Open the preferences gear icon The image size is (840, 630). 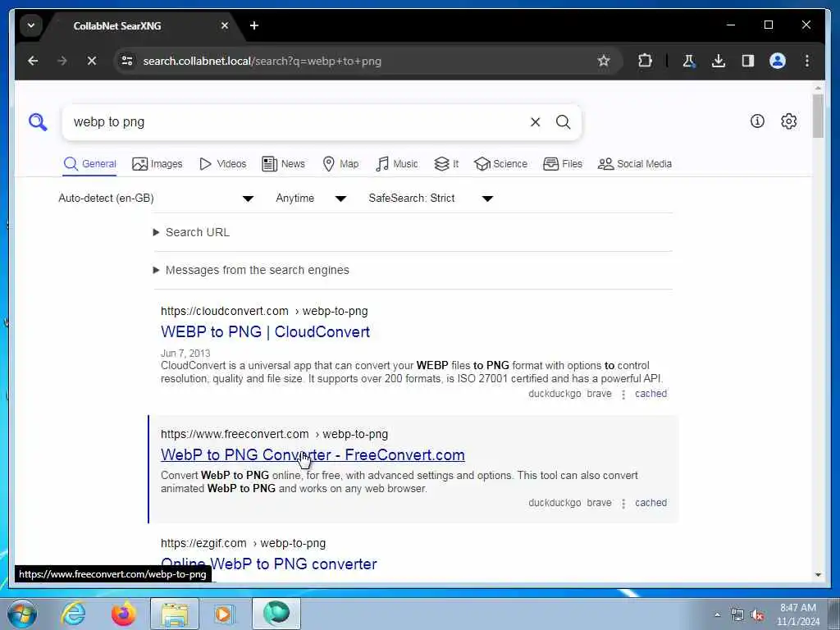(788, 121)
